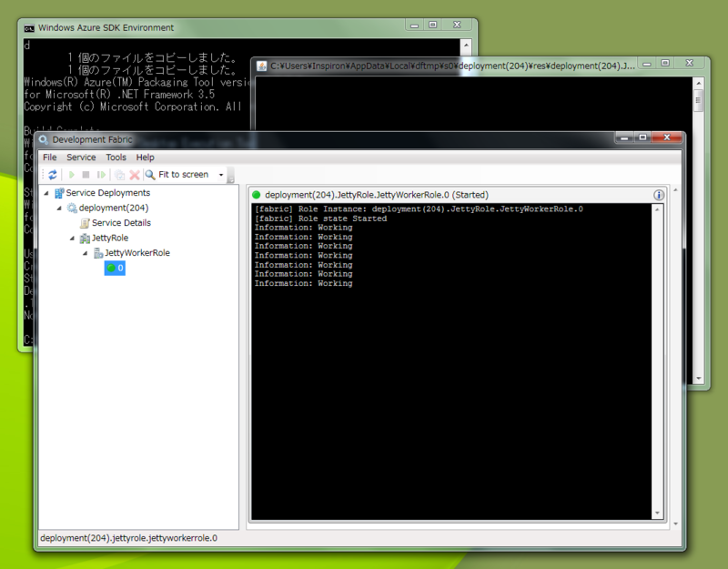Screen dimensions: 728x569
Task: Open the Help menu
Action: click(146, 157)
